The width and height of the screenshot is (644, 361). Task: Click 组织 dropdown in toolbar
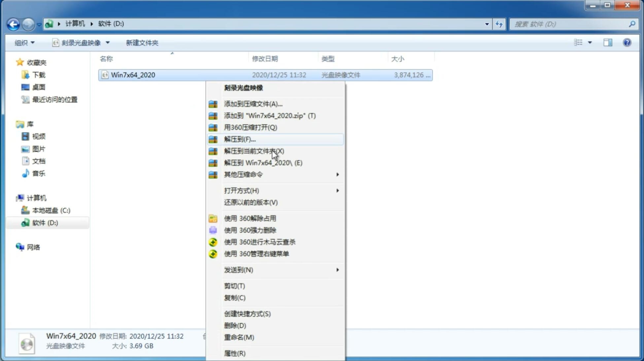pyautogui.click(x=24, y=43)
